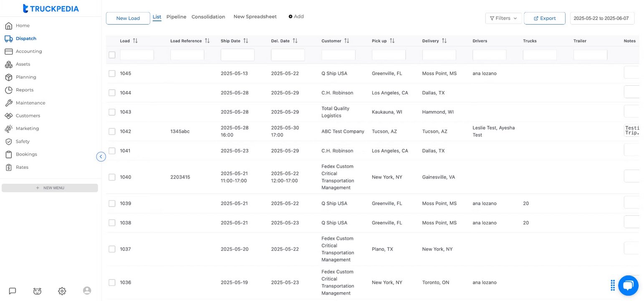
Task: Switch to the Pipeline tab
Action: 176,17
